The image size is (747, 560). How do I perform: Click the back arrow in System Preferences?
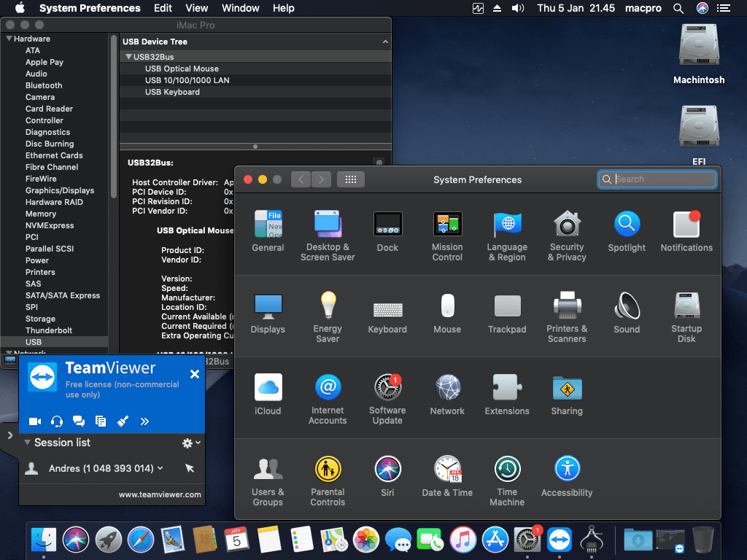click(x=301, y=179)
